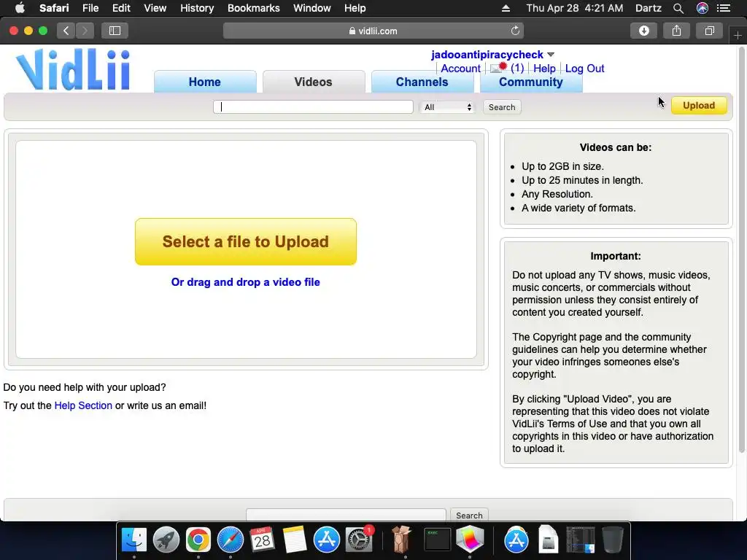Click the date and time in menu bar

(x=574, y=8)
